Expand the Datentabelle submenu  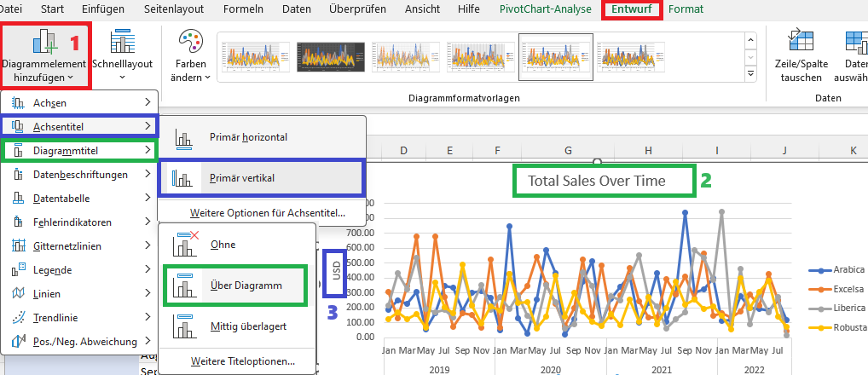click(80, 198)
